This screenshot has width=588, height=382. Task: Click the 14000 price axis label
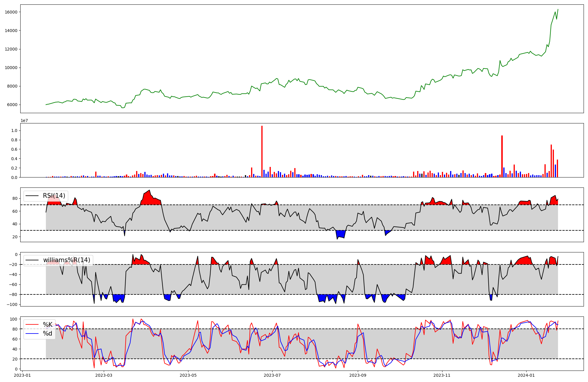pos(11,31)
